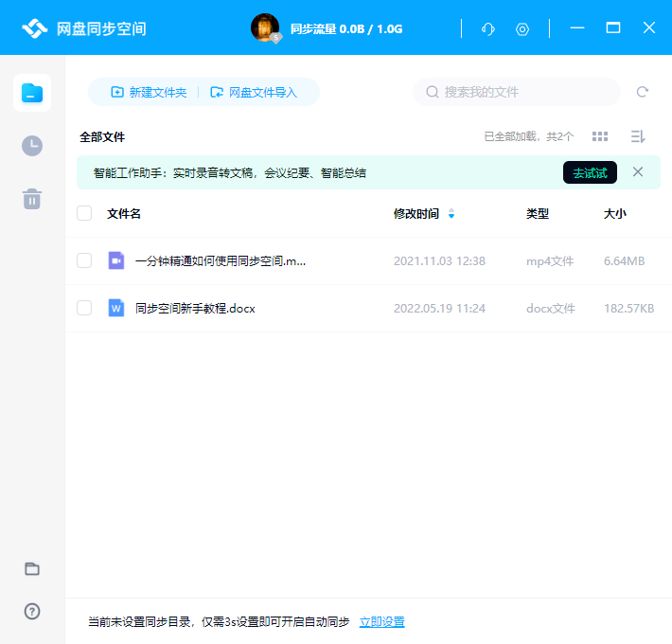Click the mp4 video file icon

click(x=116, y=260)
